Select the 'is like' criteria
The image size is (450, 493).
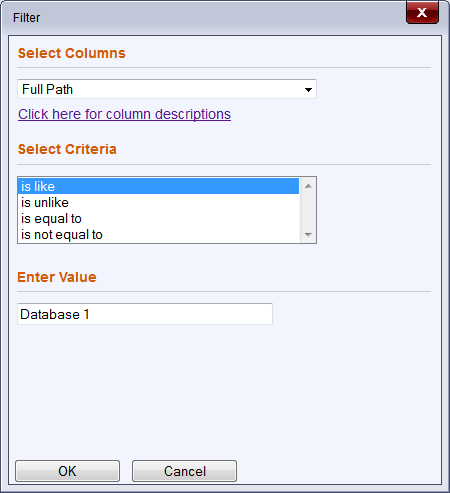pos(158,186)
